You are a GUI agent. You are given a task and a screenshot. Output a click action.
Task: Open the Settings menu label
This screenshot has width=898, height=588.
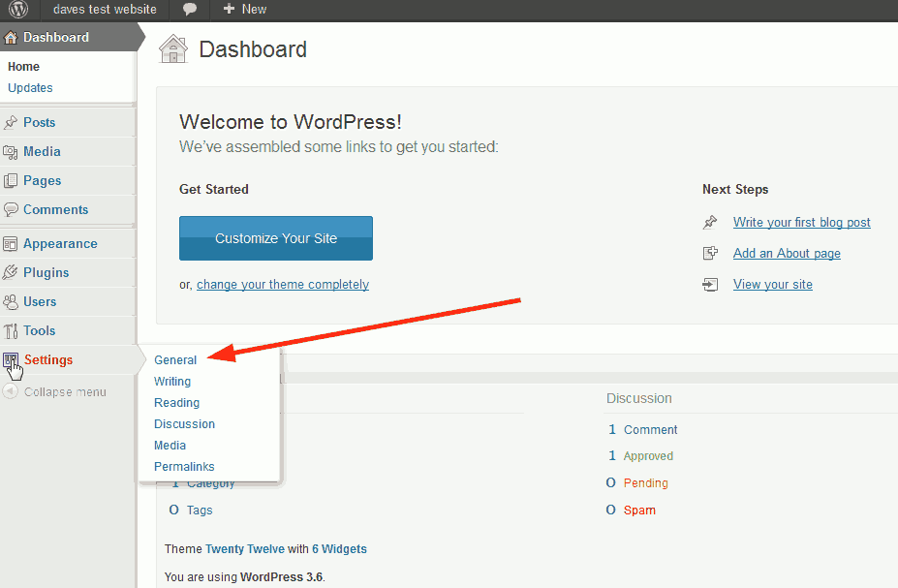(48, 360)
